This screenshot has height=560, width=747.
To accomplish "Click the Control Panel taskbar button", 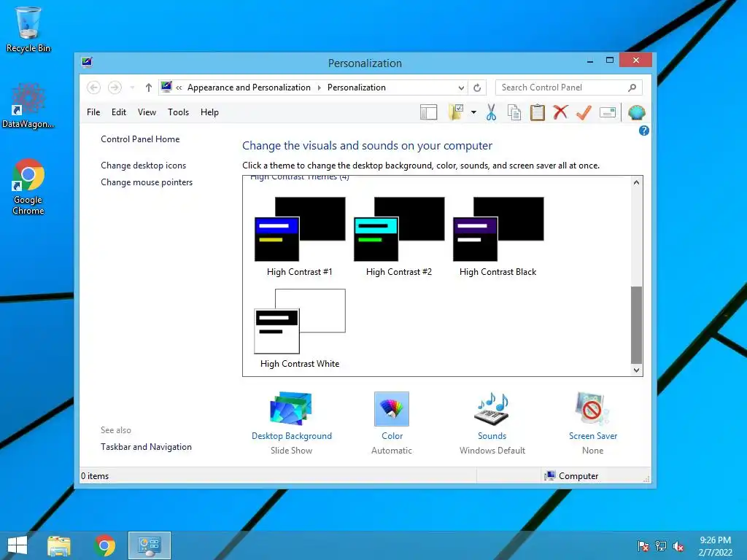I will pyautogui.click(x=150, y=545).
